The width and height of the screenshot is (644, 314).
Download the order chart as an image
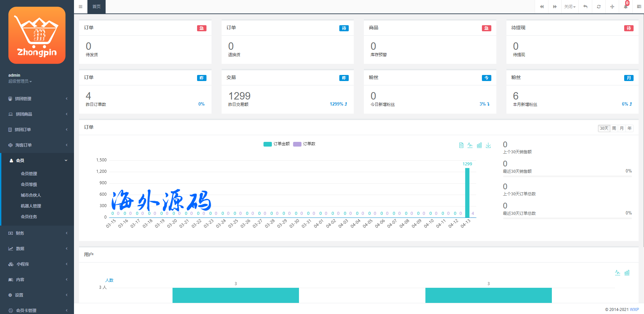pos(488,145)
